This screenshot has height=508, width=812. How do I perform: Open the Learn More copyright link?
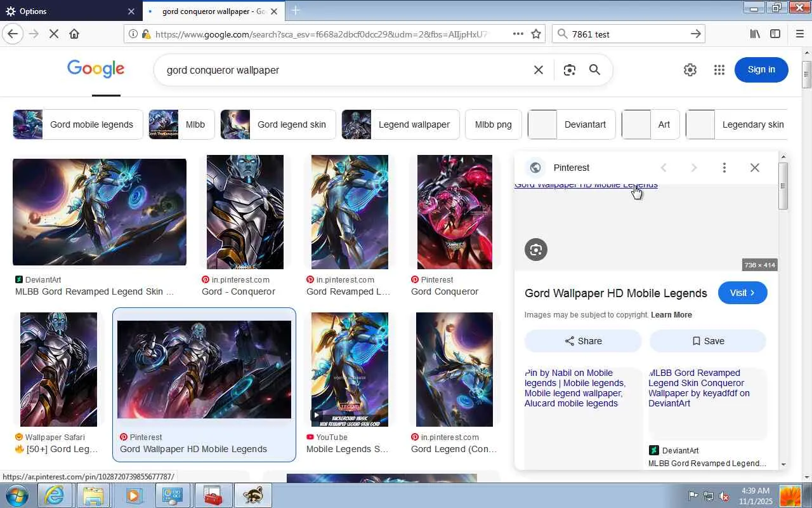[671, 315]
